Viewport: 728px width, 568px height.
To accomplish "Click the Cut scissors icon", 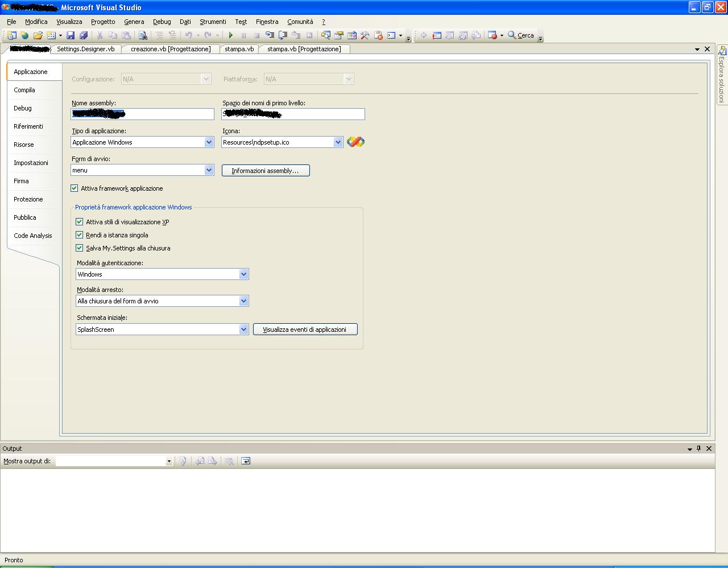I will point(100,35).
